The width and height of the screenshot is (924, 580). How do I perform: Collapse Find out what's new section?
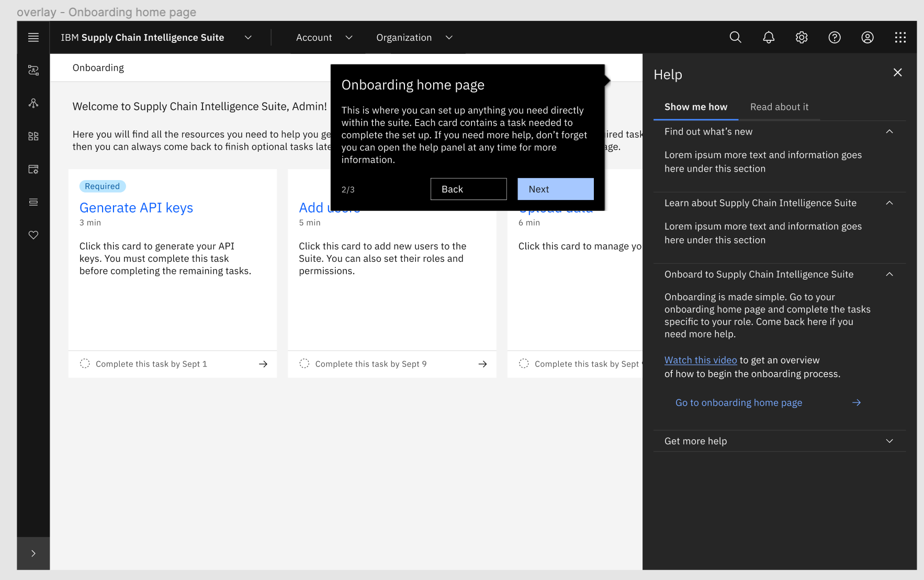(x=889, y=131)
